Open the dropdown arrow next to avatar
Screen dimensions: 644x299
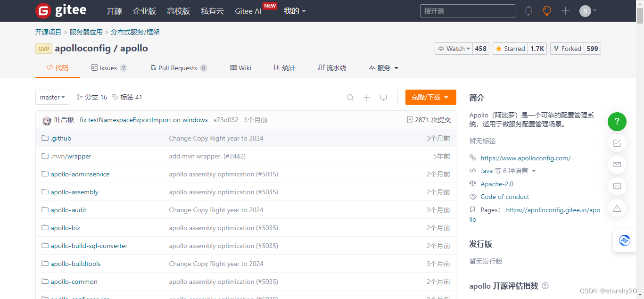[x=594, y=10]
